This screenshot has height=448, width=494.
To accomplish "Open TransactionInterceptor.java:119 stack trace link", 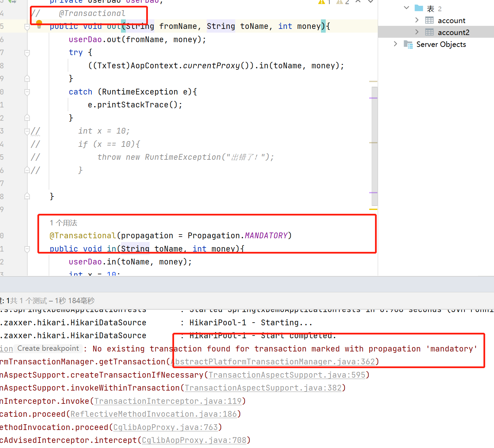I will click(168, 401).
